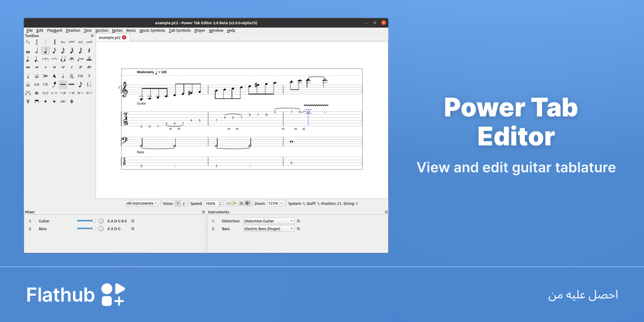Add palm mute P.M. marking

pyautogui.click(x=80, y=76)
